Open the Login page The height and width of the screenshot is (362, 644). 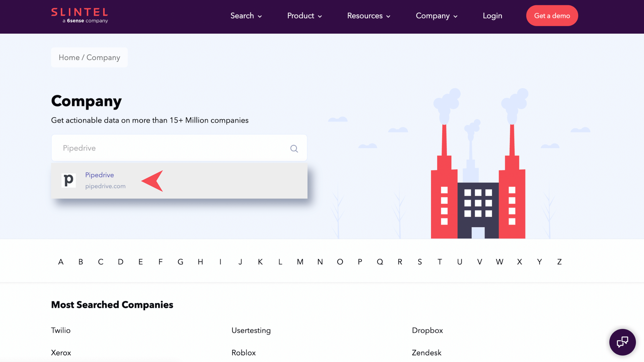pos(492,16)
